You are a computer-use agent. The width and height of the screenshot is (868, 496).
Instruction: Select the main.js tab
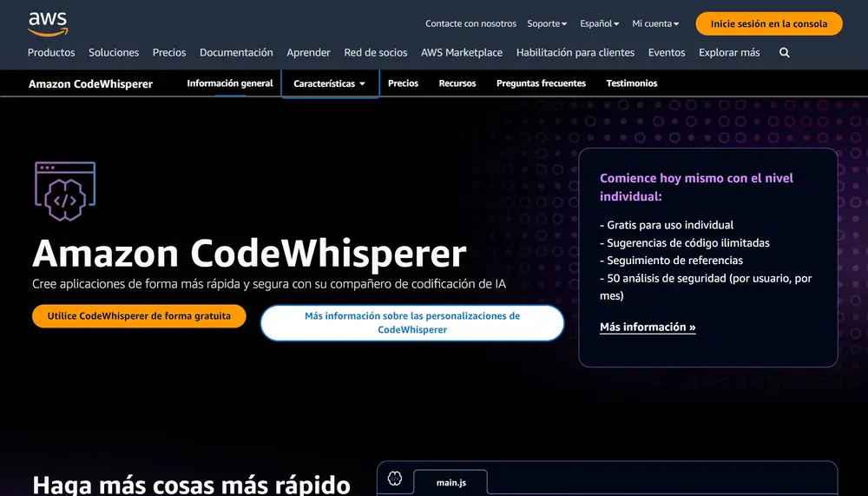coord(451,482)
